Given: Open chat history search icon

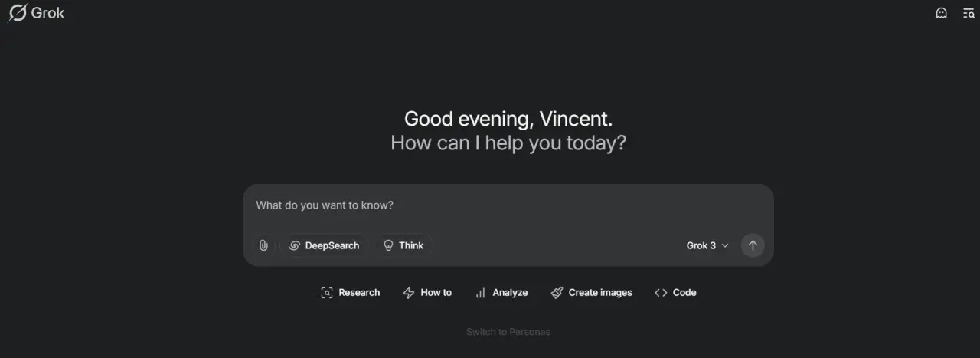Looking at the screenshot, I should coord(969,13).
